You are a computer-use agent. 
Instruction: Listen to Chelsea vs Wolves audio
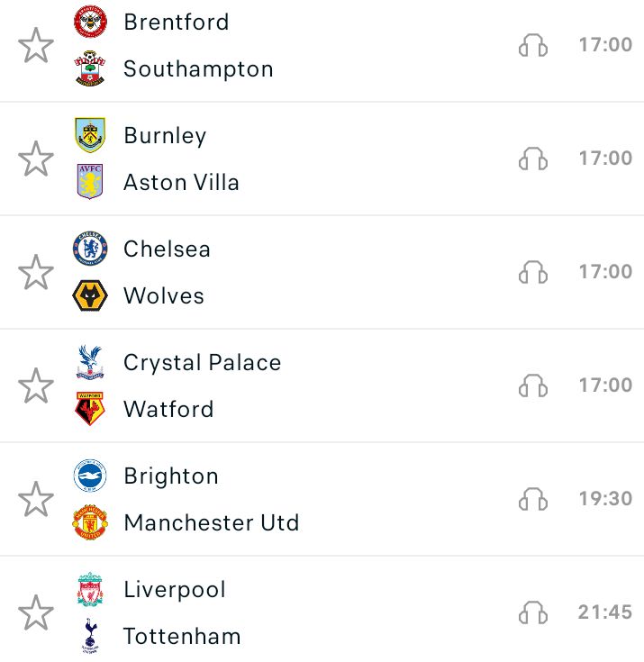[533, 272]
